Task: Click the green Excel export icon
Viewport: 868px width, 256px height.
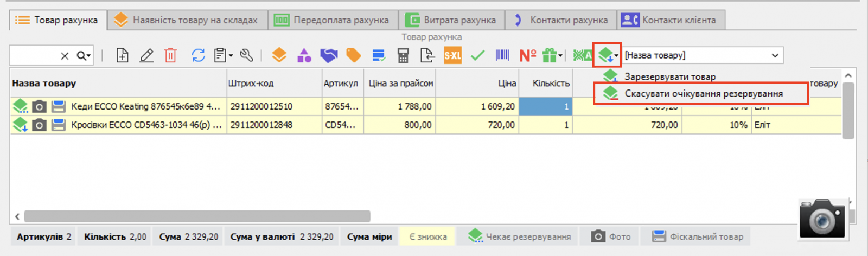Action: (x=583, y=55)
